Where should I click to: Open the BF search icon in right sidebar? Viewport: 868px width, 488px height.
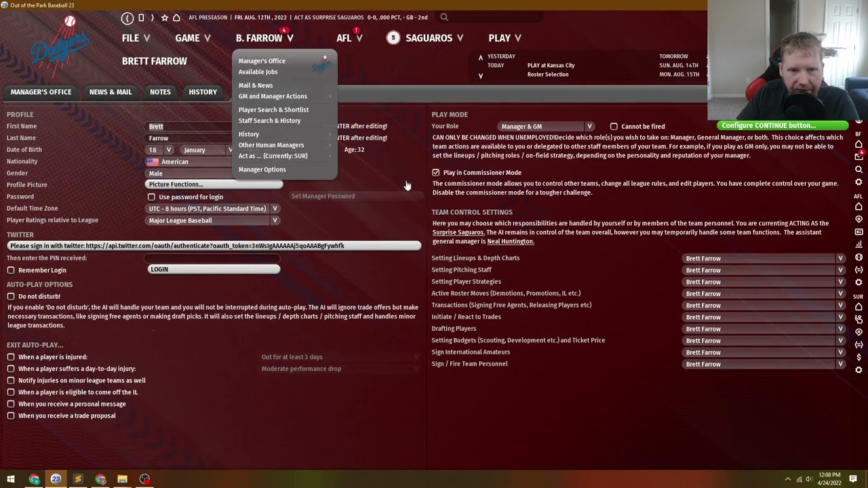pos(859,169)
